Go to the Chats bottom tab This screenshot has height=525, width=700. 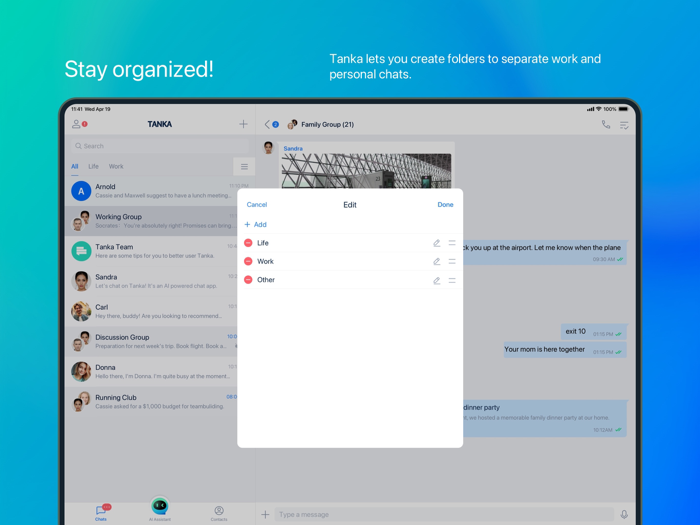tap(102, 512)
